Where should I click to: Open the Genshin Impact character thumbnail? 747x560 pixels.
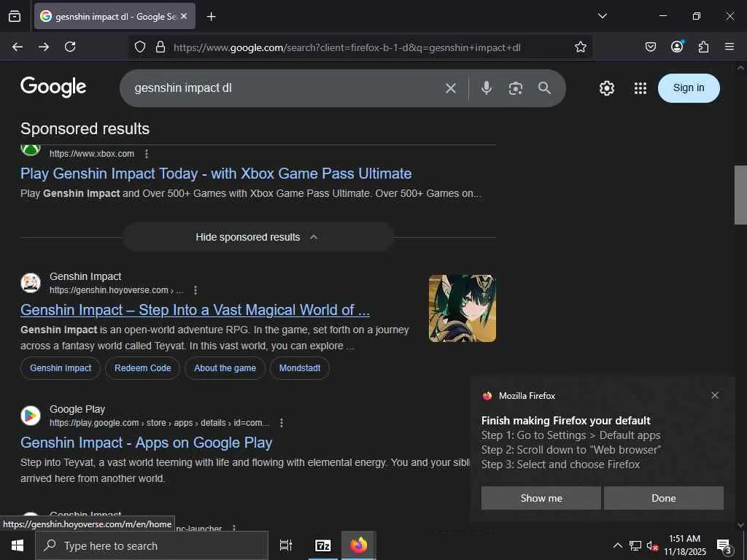coord(462,308)
